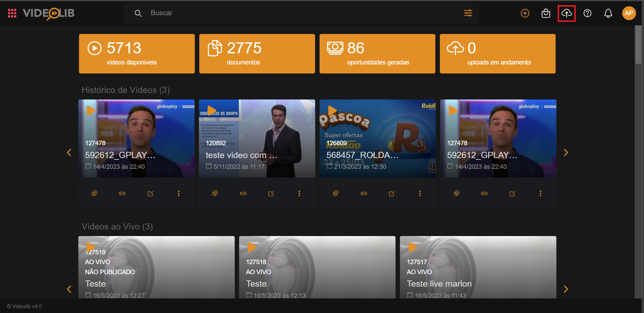This screenshot has height=313, width=644.
Task: Play first 592612_GPLAY video 127478
Action: 91,111
